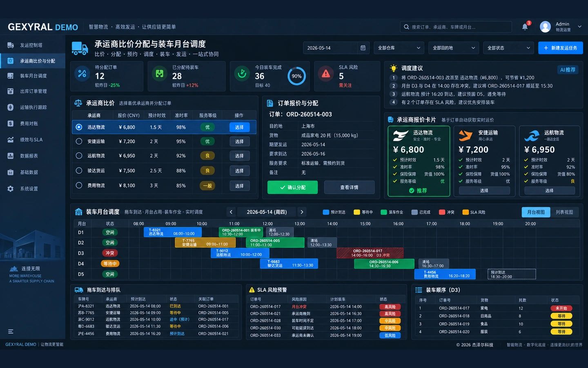This screenshot has width=588, height=368.
Task: Click the 绩效与SLA chart icon
Action: click(x=11, y=140)
